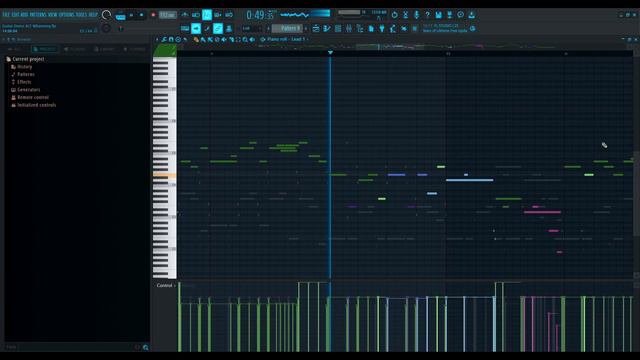Open Piano roll - Lead 1 target selector

click(x=287, y=39)
